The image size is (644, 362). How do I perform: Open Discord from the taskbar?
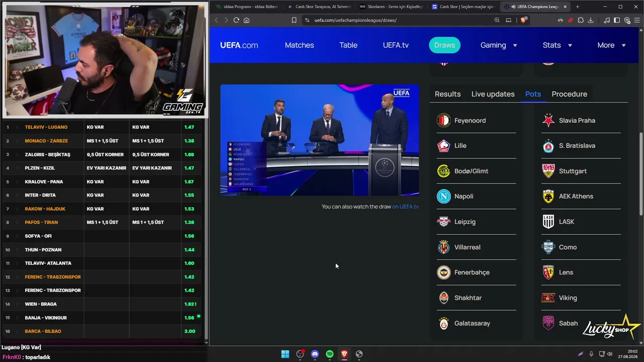point(315,354)
